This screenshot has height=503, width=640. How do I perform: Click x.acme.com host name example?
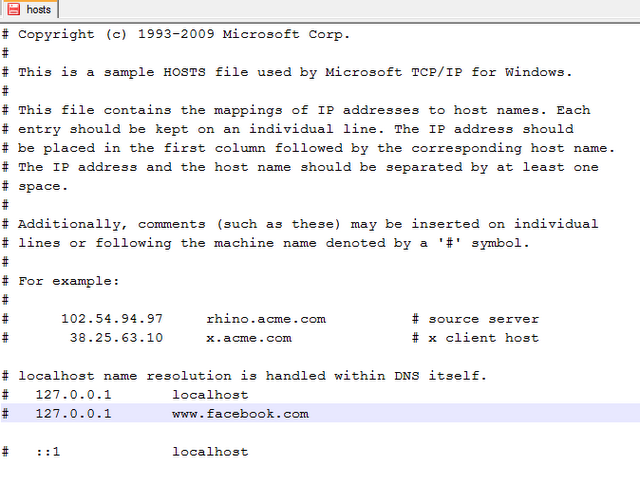point(249,338)
